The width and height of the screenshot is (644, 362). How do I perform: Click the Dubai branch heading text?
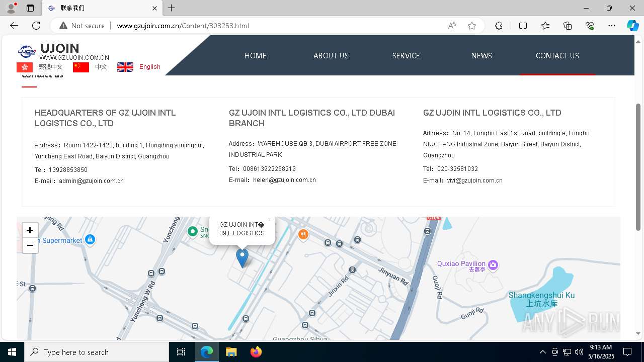tap(312, 118)
